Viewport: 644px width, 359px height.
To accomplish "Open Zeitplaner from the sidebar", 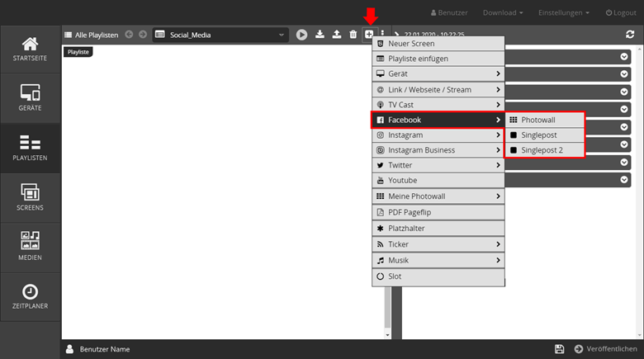I will tap(30, 297).
